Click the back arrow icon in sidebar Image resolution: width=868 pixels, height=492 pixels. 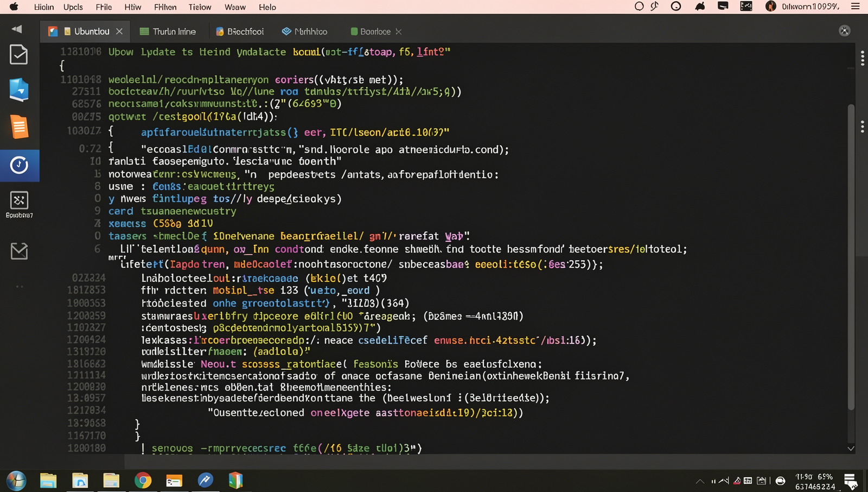17,29
